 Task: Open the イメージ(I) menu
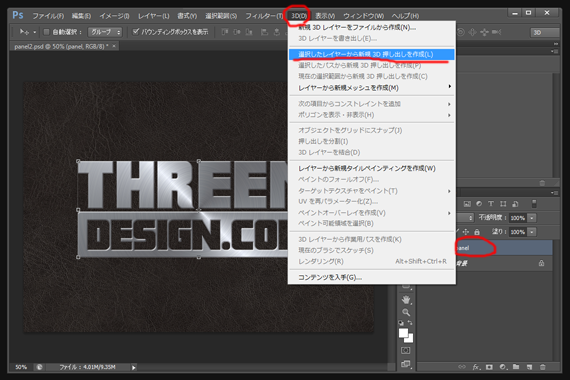tap(114, 16)
